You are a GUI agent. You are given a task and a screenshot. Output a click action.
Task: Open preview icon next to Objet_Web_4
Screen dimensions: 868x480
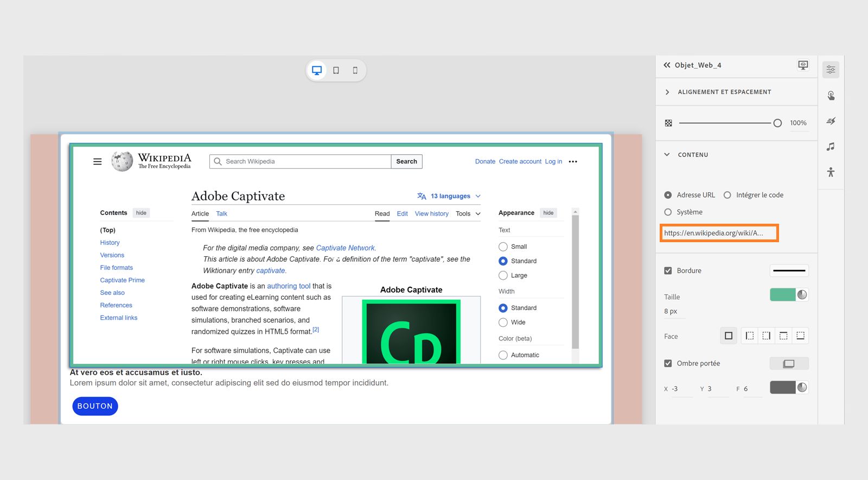click(803, 65)
